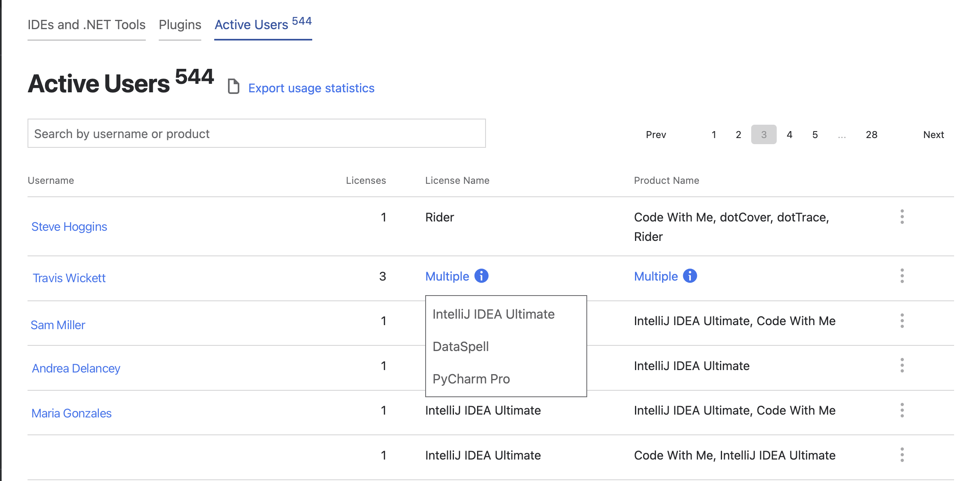Open kebab menu for Maria Gonzales
Viewport: 980px width, 481px height.
(x=902, y=410)
